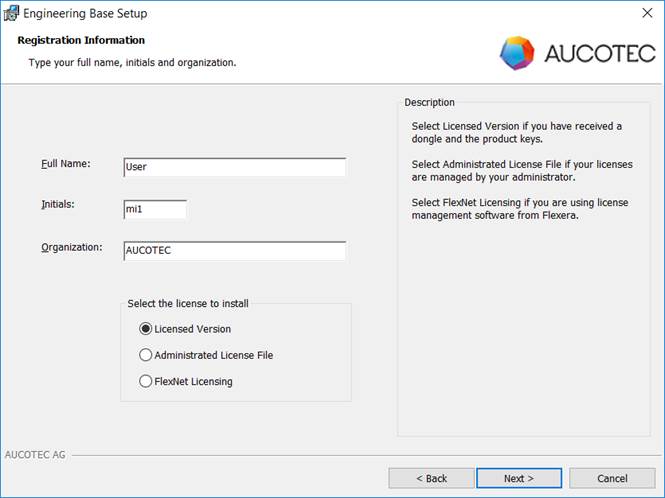Click into the Initials input box

[x=155, y=209]
